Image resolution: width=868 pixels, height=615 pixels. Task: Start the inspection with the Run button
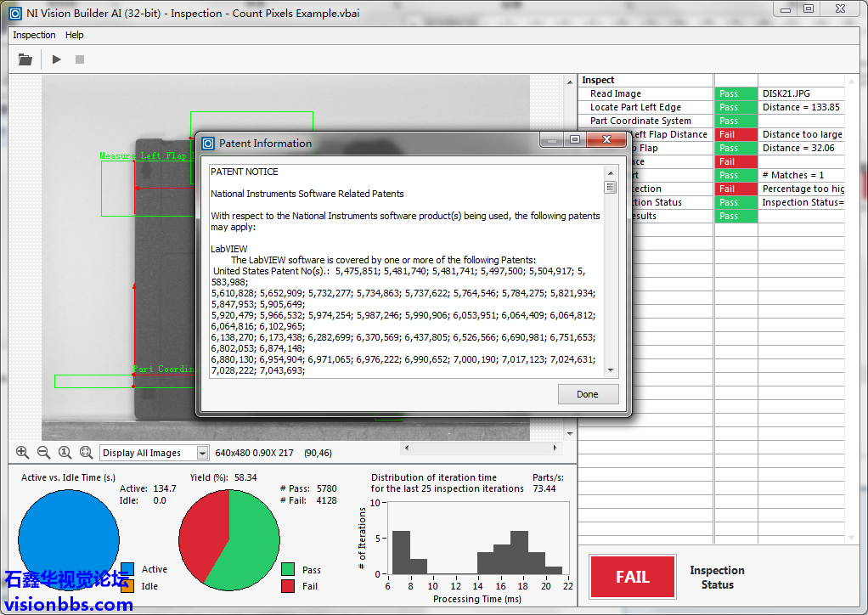click(57, 59)
